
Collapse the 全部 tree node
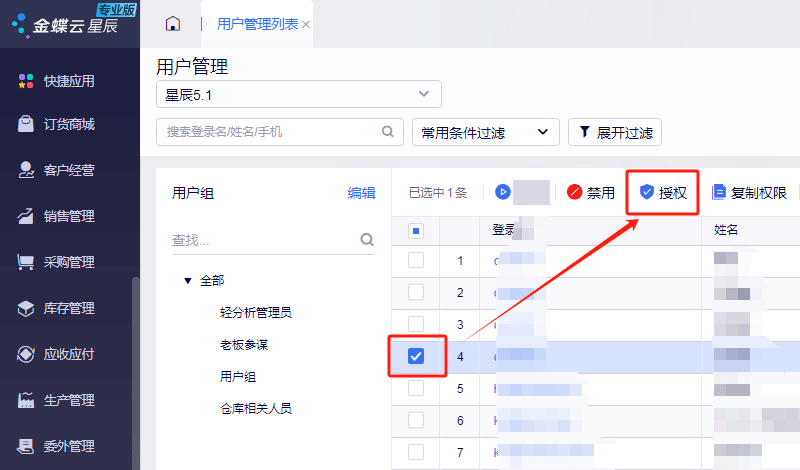click(188, 281)
